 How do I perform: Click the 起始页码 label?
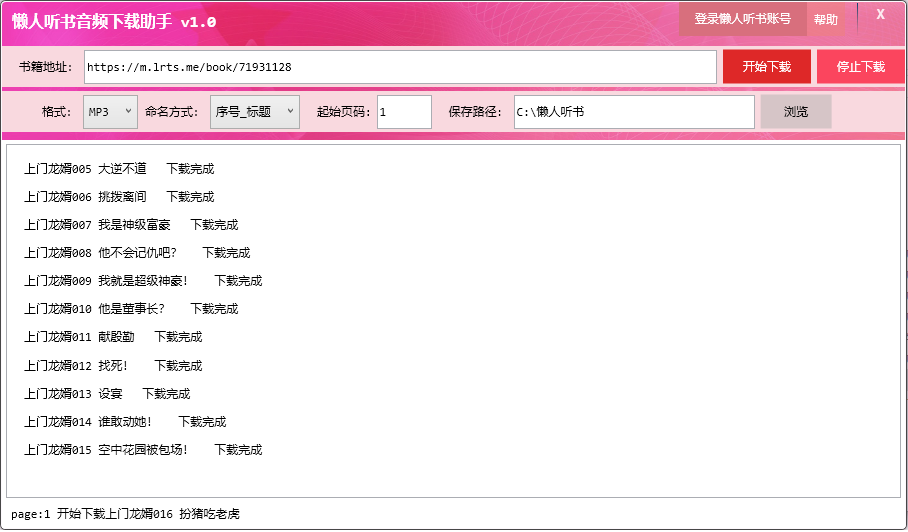coord(343,112)
